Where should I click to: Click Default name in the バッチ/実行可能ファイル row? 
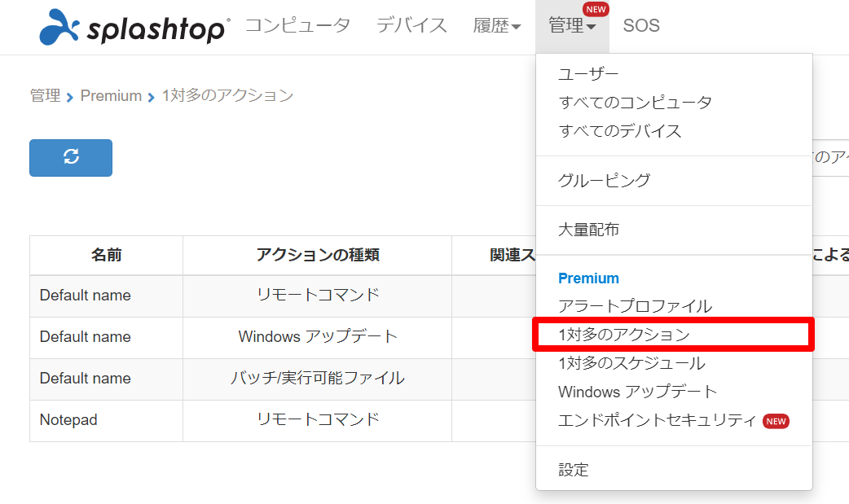[x=85, y=379]
